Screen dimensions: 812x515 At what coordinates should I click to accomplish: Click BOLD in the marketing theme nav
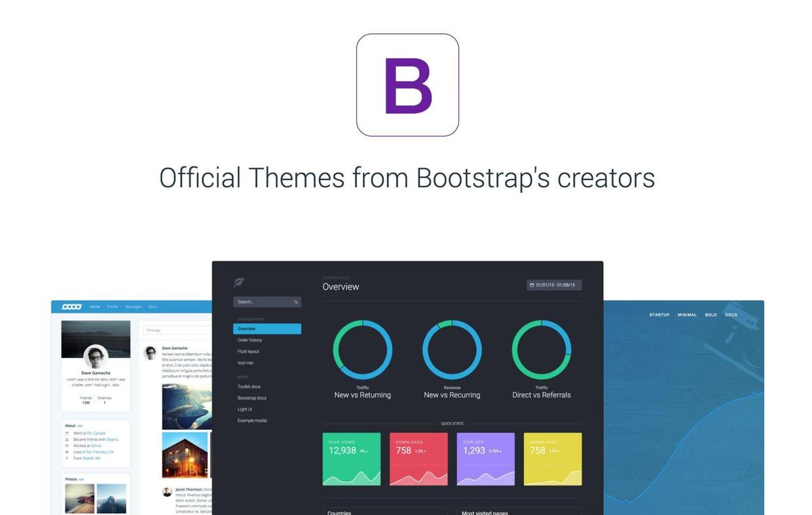pyautogui.click(x=710, y=315)
